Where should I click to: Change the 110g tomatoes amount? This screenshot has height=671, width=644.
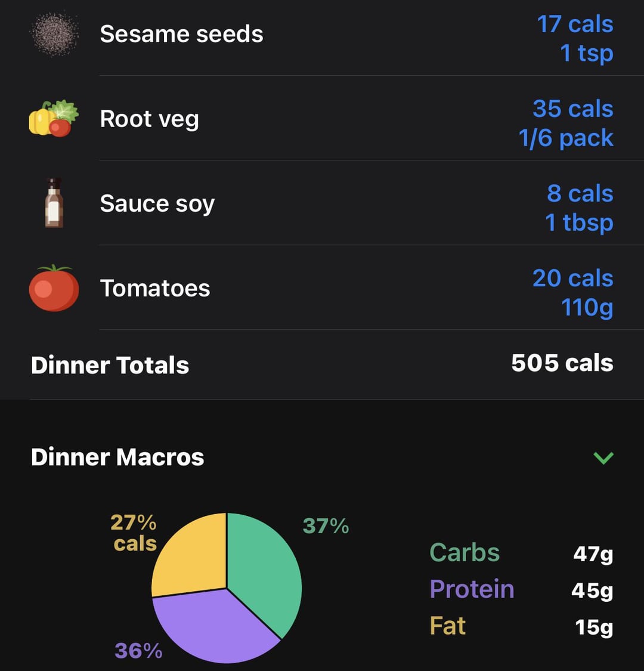[587, 307]
